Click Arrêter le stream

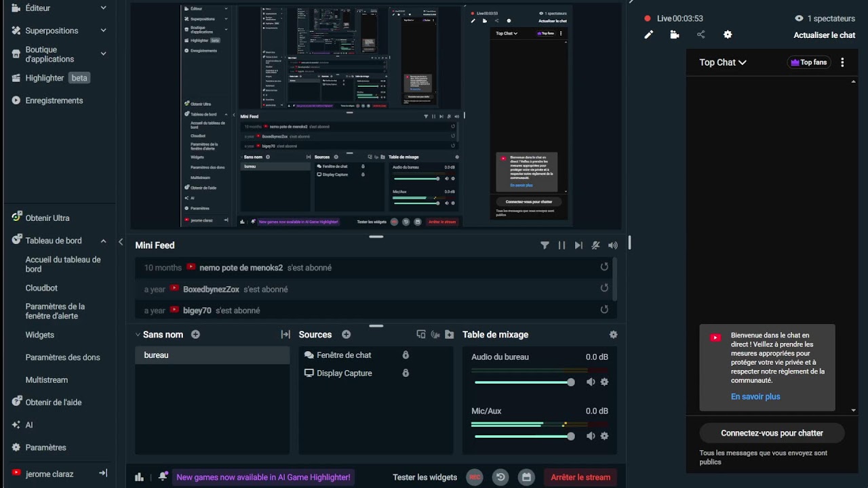580,477
